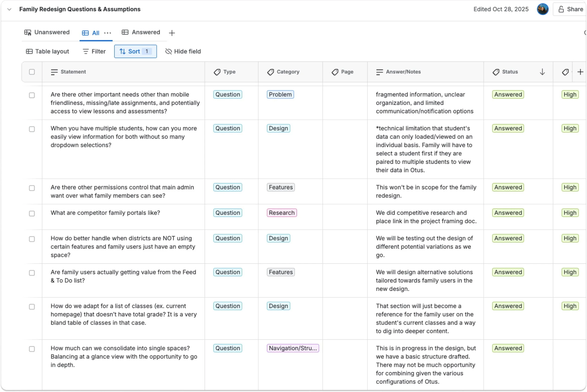Switch to the Unanswered view tab
Viewport: 587px width, 392px height.
47,32
